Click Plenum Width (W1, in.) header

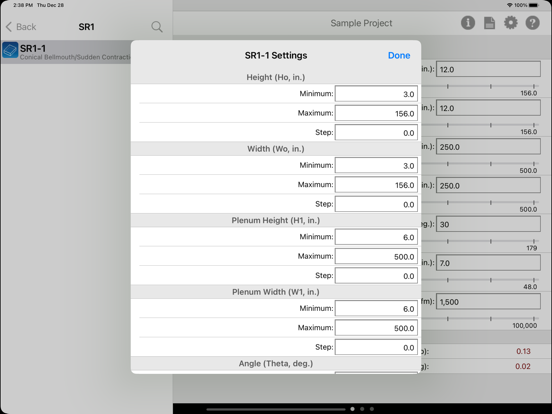coord(276,292)
